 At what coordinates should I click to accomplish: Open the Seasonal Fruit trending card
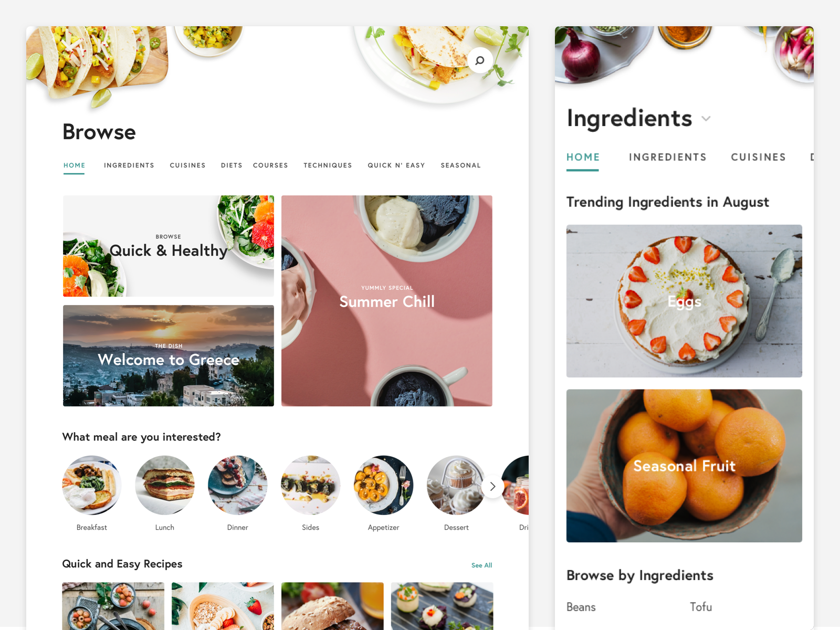[684, 466]
